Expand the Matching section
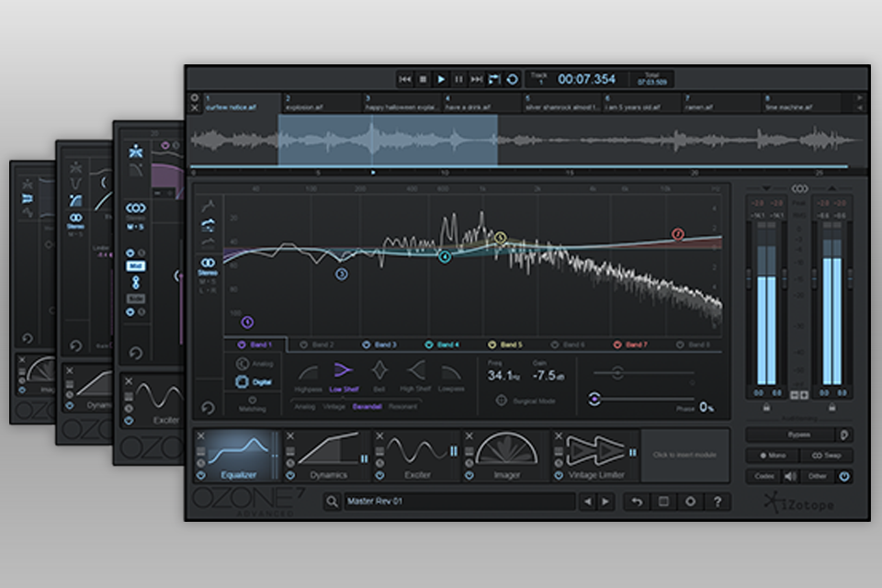 coord(252,404)
